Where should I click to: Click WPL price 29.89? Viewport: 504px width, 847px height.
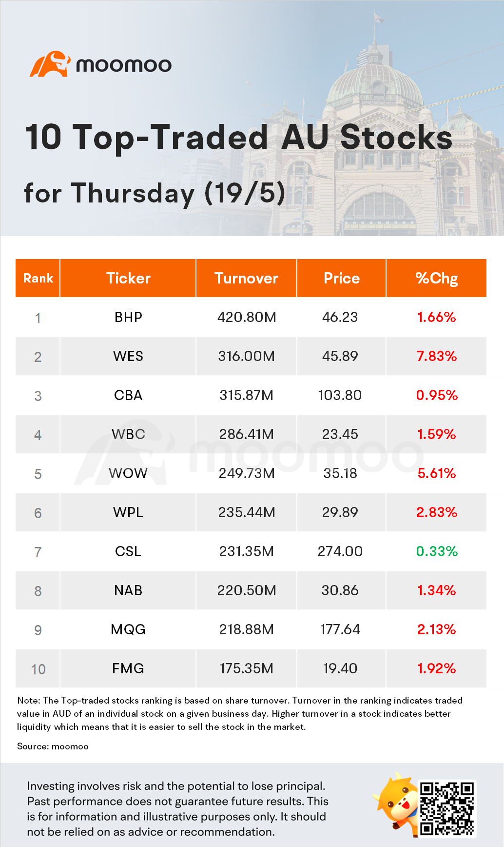tap(340, 512)
